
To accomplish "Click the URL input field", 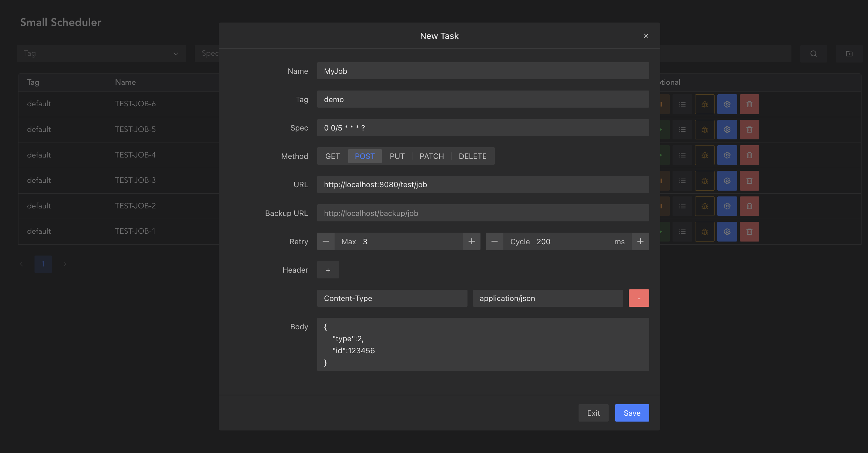I will [483, 184].
